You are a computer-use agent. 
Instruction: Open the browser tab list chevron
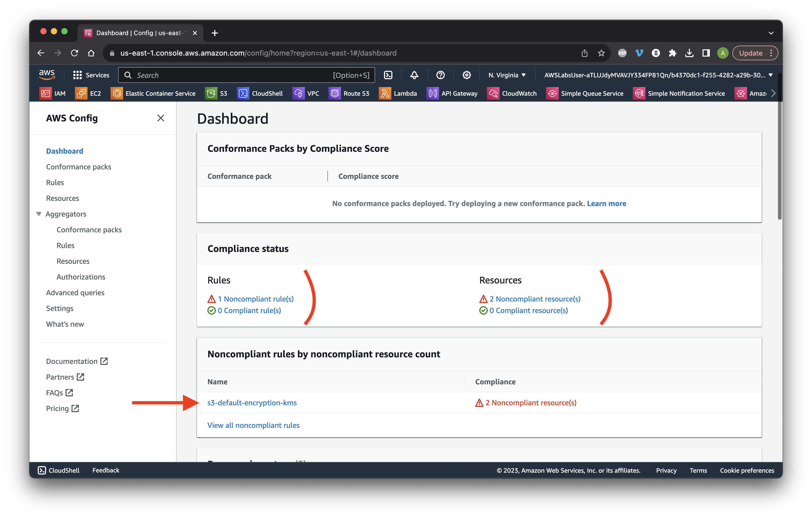point(771,33)
